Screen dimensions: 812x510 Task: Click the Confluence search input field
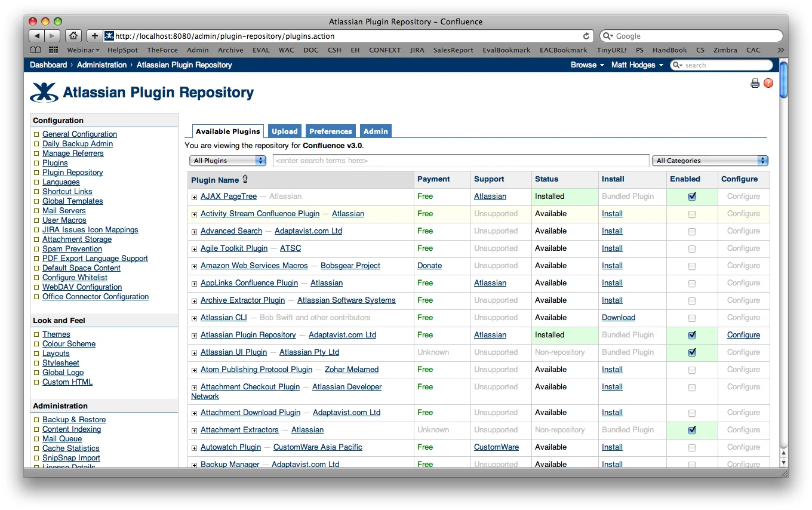click(721, 65)
